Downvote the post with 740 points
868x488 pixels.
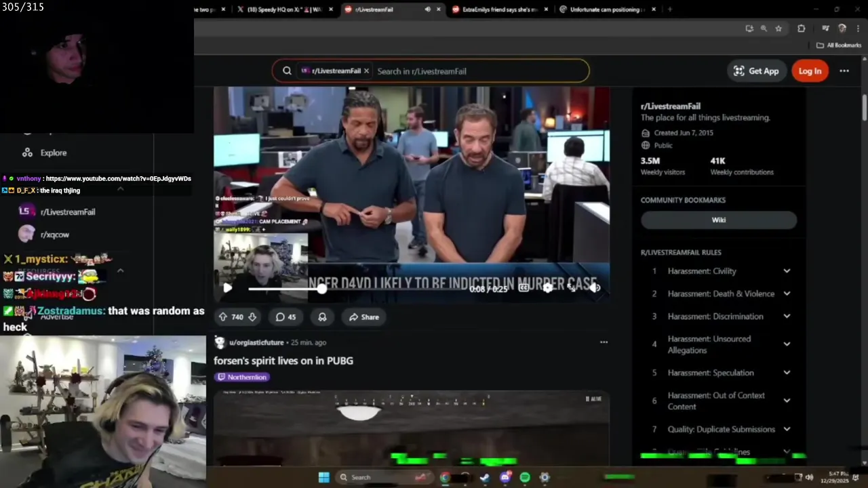coord(252,317)
